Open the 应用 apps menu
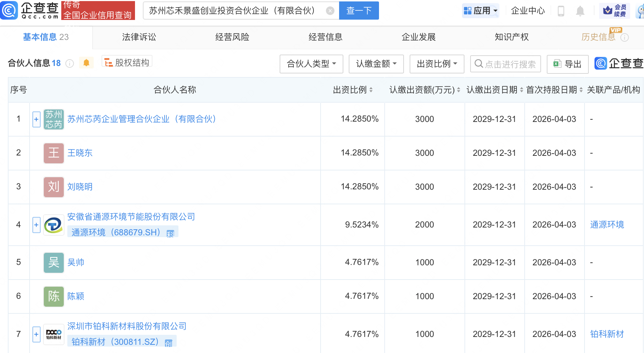The image size is (644, 353). [481, 11]
